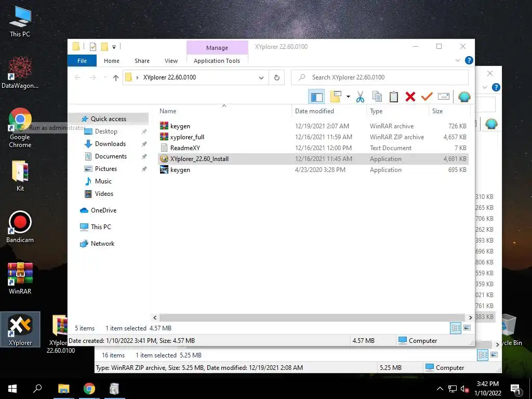Open Customize Quick Access Toolbar dropdown
This screenshot has height=399, width=532.
pyautogui.click(x=114, y=47)
